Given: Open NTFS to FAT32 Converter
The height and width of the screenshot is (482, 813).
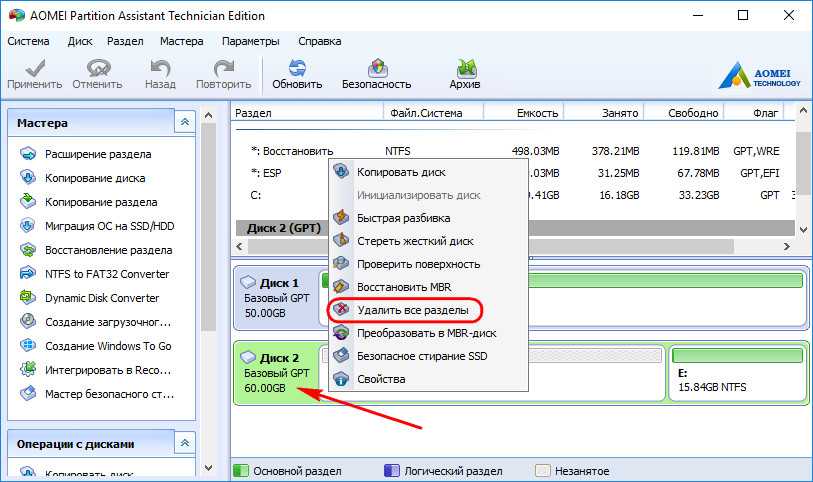Looking at the screenshot, I should point(107,274).
